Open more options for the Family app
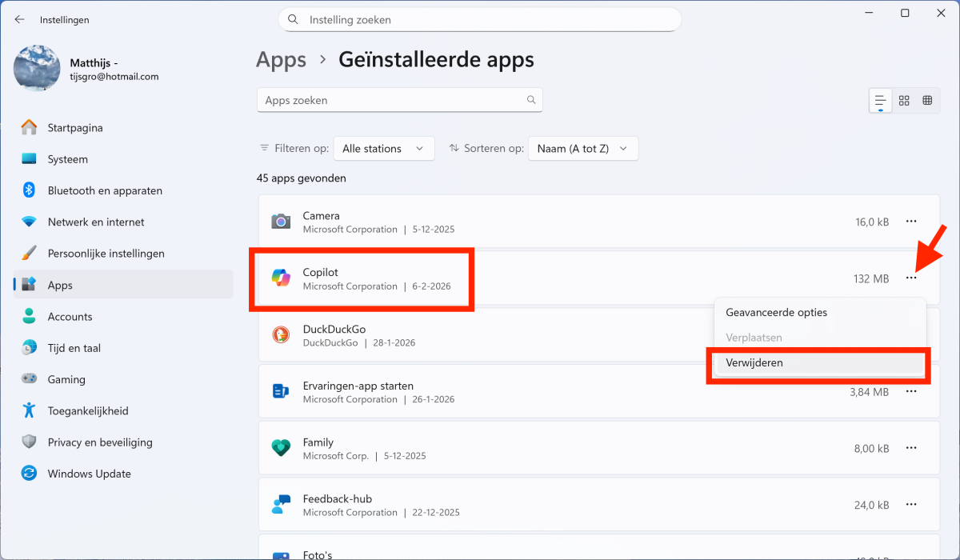 coord(910,448)
